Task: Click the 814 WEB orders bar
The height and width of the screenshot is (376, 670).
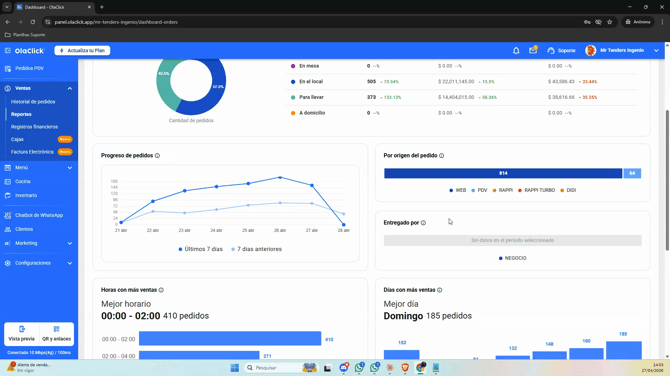Action: pyautogui.click(x=503, y=173)
